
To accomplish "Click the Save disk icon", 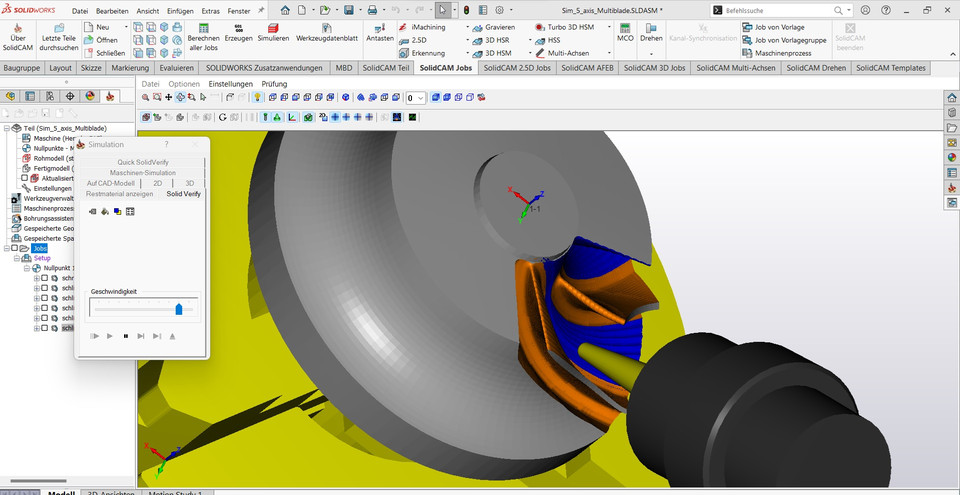I will [348, 10].
